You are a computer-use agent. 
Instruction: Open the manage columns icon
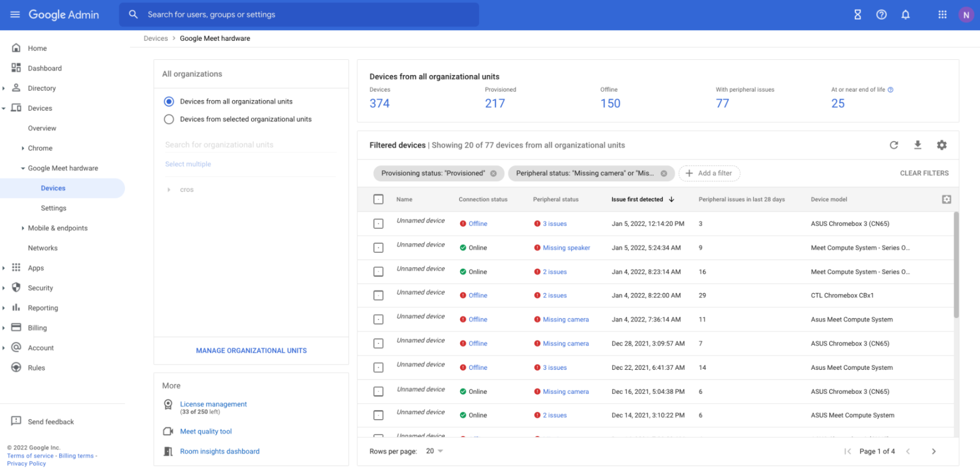(947, 199)
